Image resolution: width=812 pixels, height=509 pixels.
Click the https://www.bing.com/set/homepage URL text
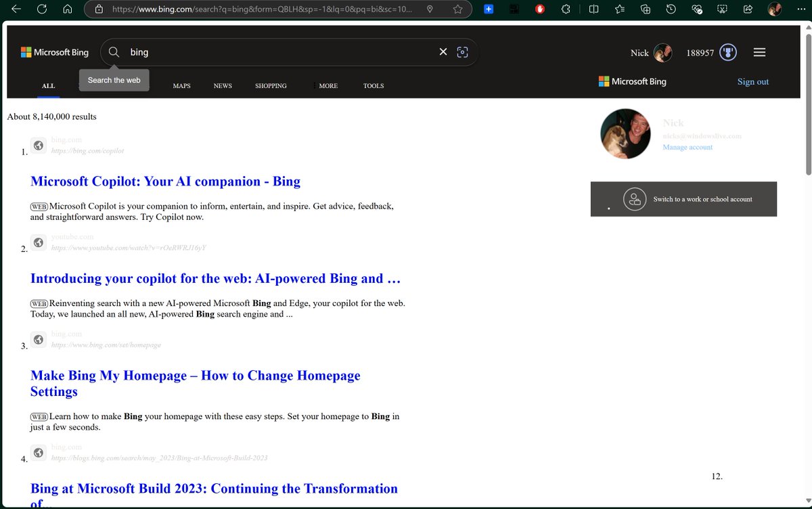(106, 345)
